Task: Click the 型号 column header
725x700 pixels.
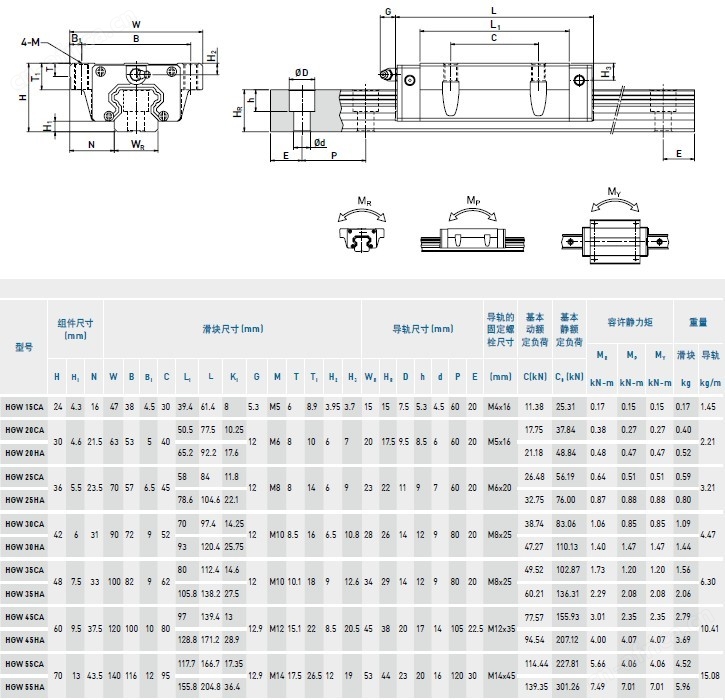Action: click(24, 347)
